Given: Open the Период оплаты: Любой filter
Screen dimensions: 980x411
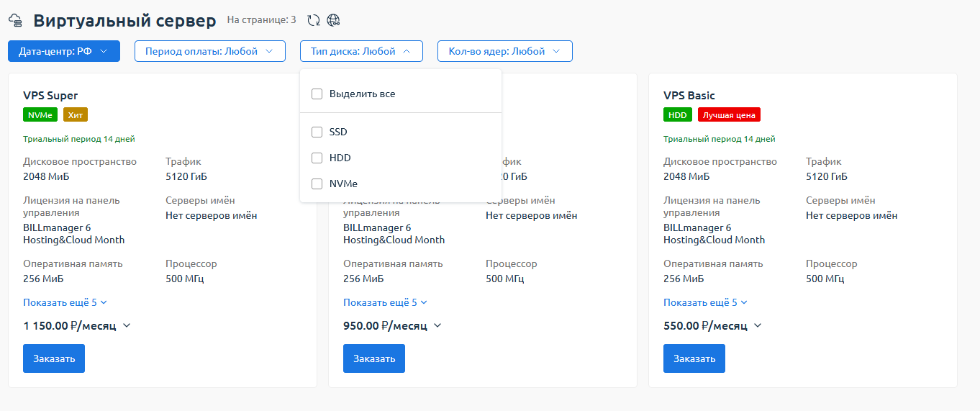Looking at the screenshot, I should coord(210,51).
